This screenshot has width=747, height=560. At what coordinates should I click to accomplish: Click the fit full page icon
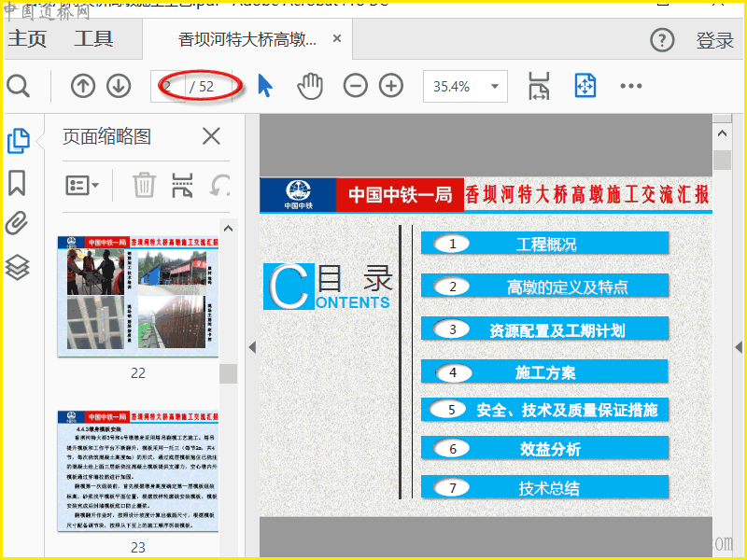click(x=585, y=86)
